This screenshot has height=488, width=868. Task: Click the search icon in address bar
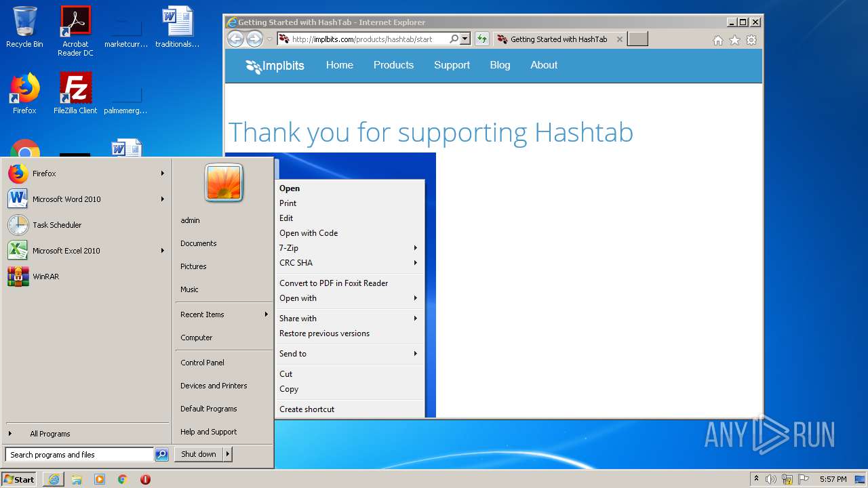pos(454,39)
